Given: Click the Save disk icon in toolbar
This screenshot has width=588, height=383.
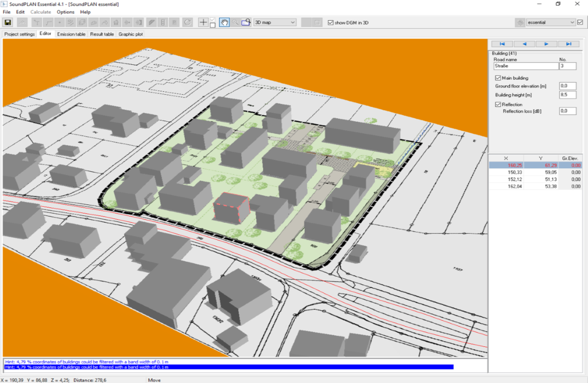Looking at the screenshot, I should click(8, 22).
